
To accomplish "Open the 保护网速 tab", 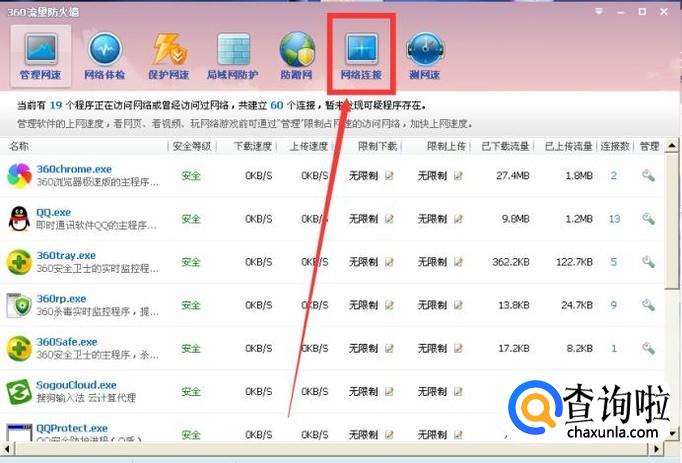I will click(169, 56).
